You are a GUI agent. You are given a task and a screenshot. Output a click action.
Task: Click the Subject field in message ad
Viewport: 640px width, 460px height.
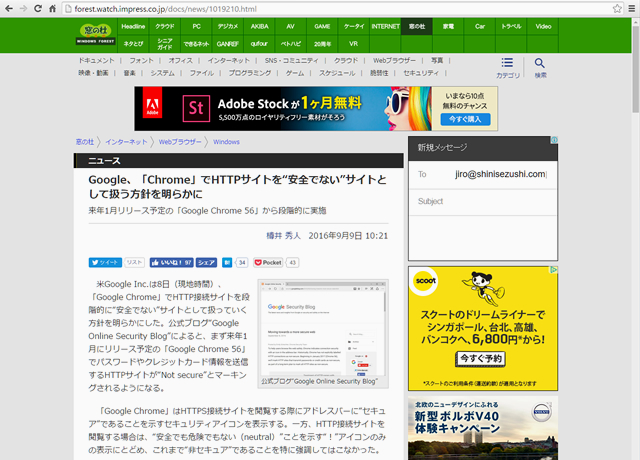(480, 201)
